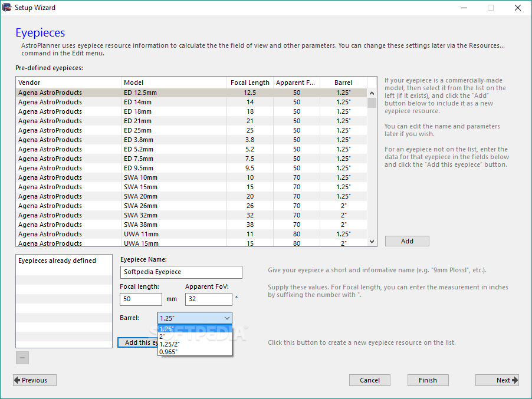Click the Add button for pre-defined eyepiece
This screenshot has width=532, height=399.
(x=407, y=241)
